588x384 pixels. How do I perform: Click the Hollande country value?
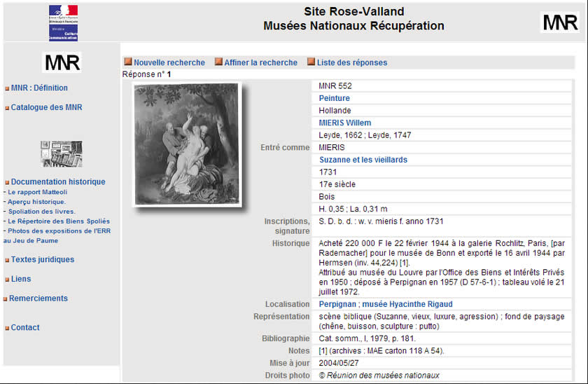[x=335, y=111]
